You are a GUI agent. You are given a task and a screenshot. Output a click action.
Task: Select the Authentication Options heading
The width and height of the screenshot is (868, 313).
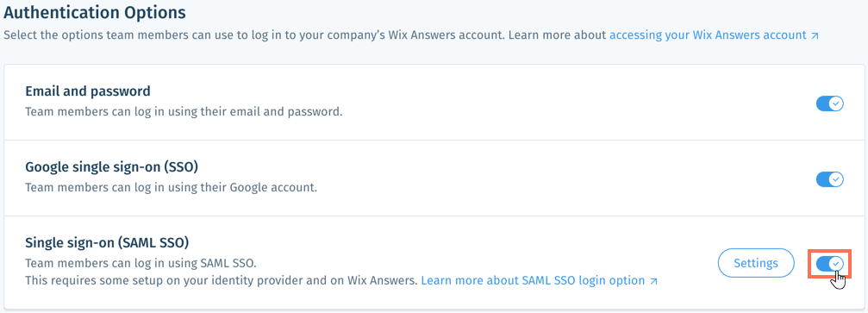point(95,10)
